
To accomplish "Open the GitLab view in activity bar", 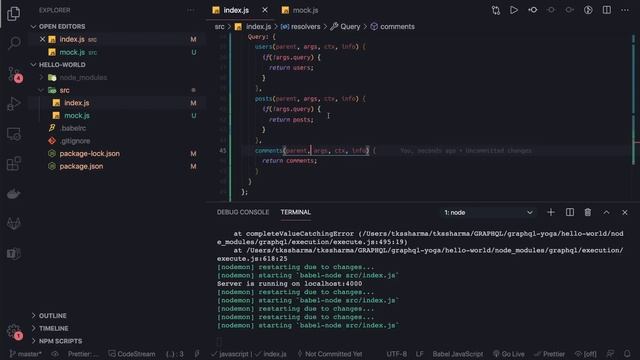I will pos(13,223).
